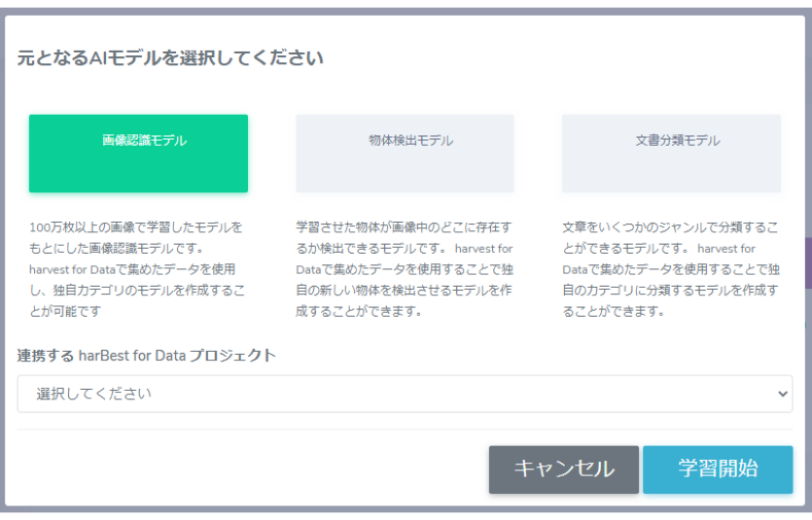Click the 学習させた物体 line in the second description
Screen dimensions: 812x520
(403, 227)
